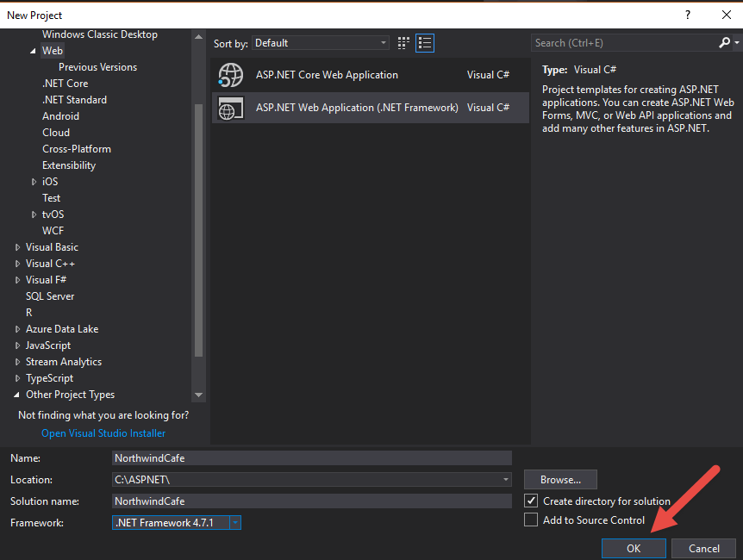
Task: Collapse Other Project Types node
Action: pos(17,395)
